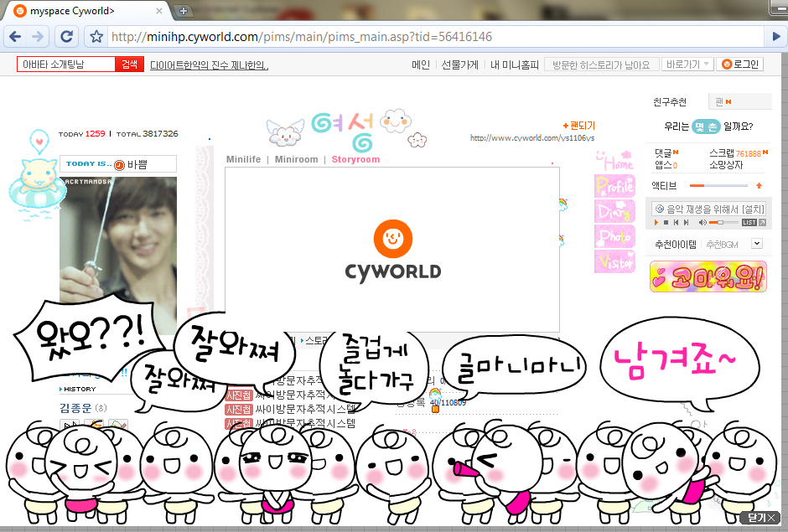The width and height of the screenshot is (788, 532).
Task: Click the 로그인 login button
Action: (x=740, y=65)
